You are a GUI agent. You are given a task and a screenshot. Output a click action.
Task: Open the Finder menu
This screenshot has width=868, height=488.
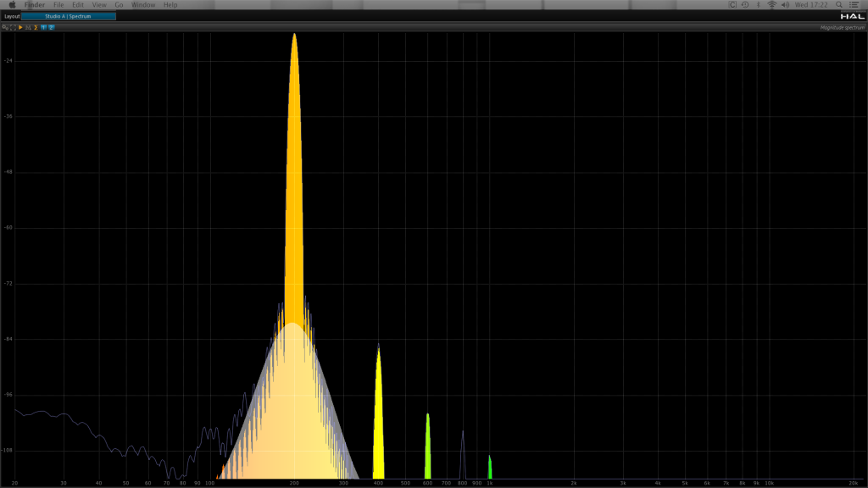click(x=34, y=4)
